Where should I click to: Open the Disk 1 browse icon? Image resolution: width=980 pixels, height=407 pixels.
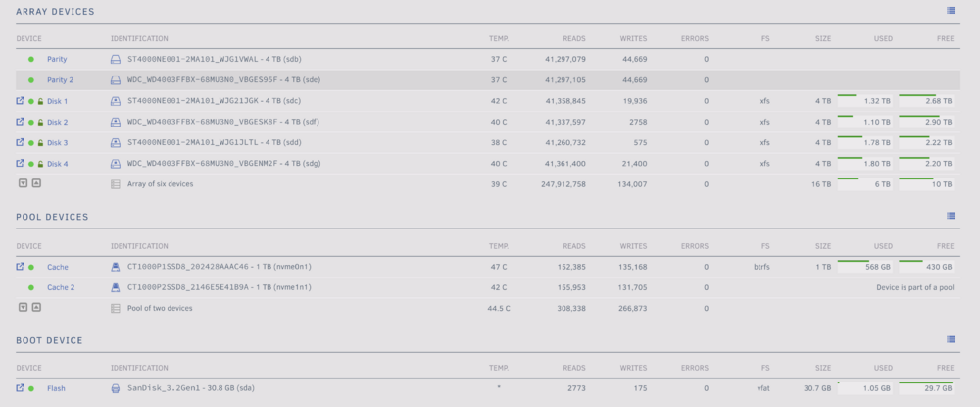20,101
